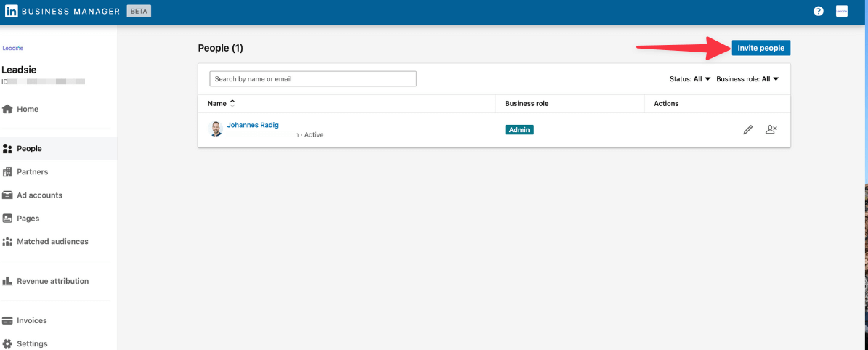The height and width of the screenshot is (350, 868).
Task: Click the BETA badge in header
Action: point(139,11)
